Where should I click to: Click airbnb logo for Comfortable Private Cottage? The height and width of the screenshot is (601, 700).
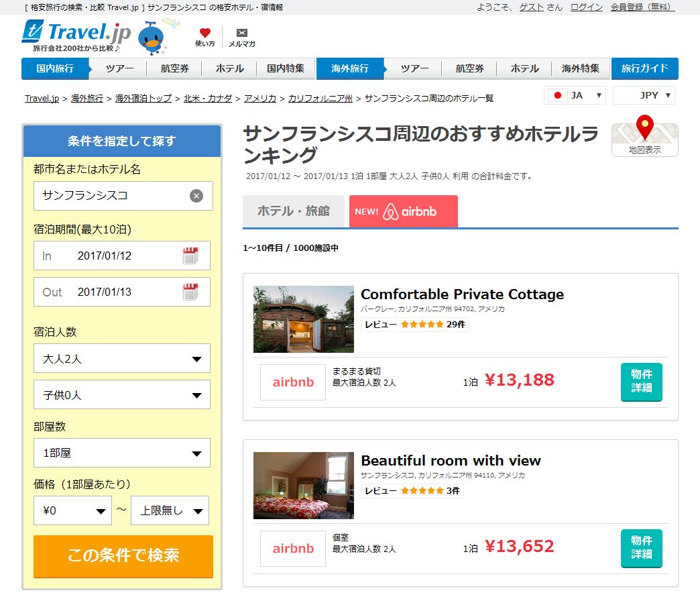point(293,382)
